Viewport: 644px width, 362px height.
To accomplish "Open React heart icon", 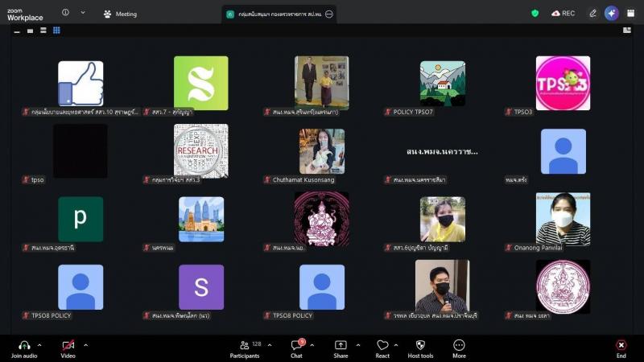I will pyautogui.click(x=382, y=346).
